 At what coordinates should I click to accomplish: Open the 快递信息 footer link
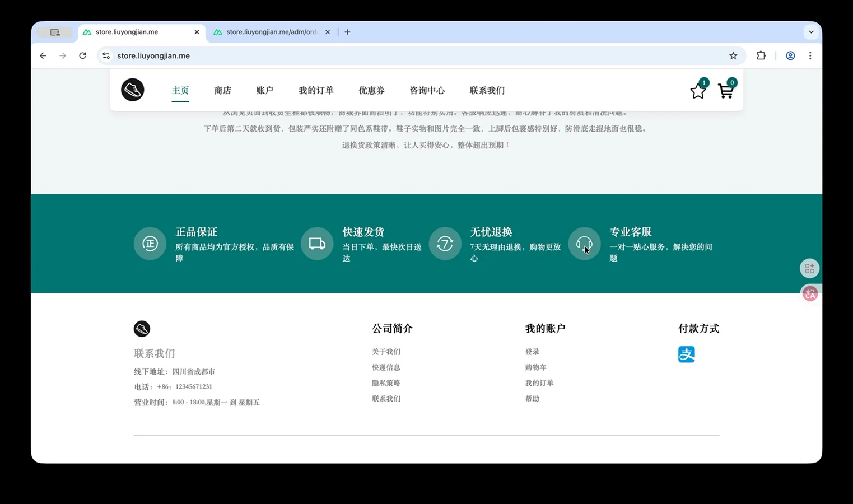(386, 367)
